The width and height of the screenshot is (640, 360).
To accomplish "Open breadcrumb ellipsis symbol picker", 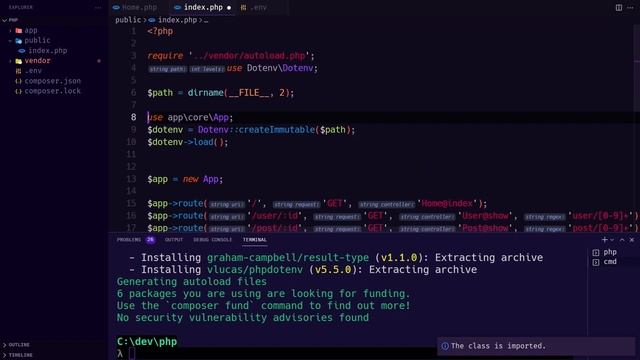I will 206,20.
